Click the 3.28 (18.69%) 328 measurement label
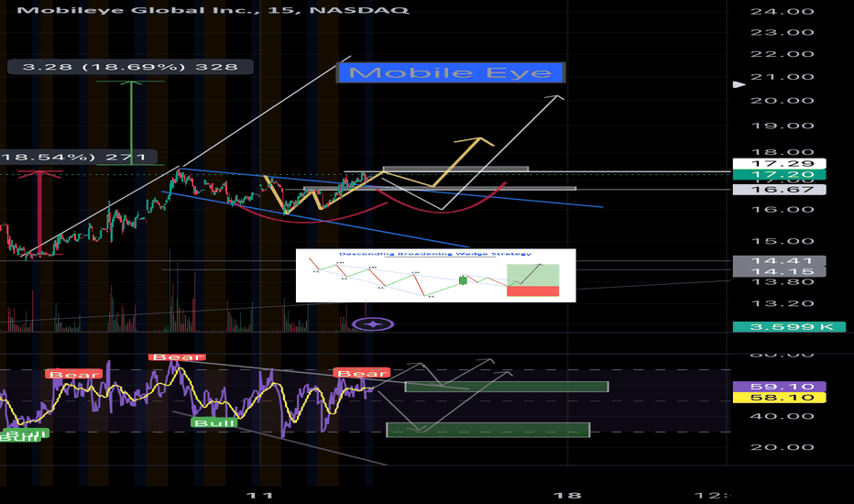Viewport: 854px width, 504px height. 130,67
